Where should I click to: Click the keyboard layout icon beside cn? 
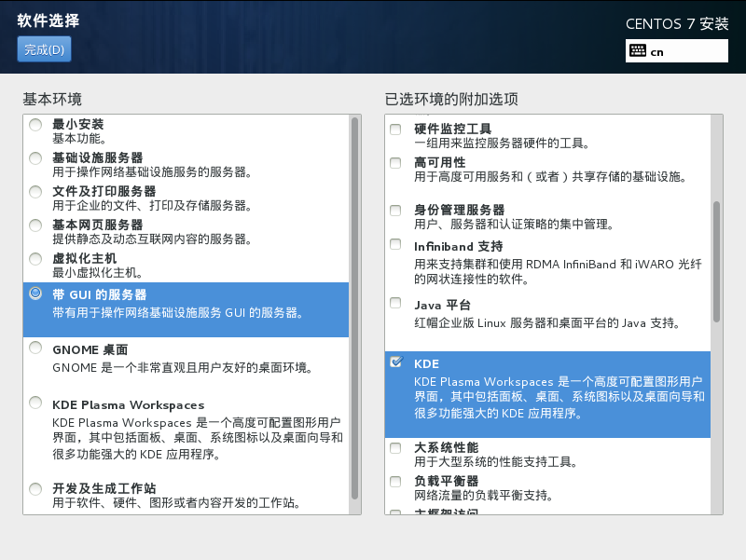coord(638,51)
